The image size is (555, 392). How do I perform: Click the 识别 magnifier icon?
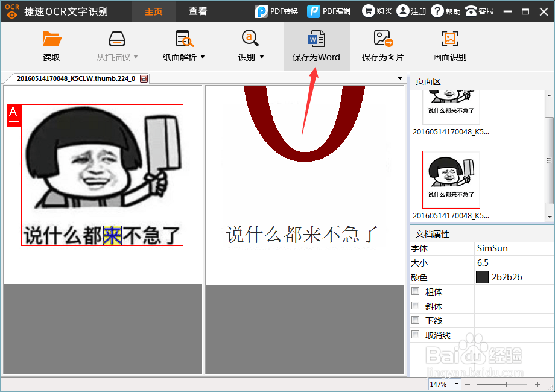coord(250,38)
